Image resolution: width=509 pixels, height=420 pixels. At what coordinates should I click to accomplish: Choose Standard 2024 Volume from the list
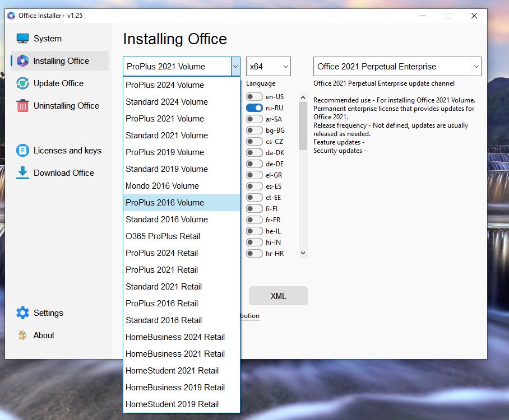[182, 102]
